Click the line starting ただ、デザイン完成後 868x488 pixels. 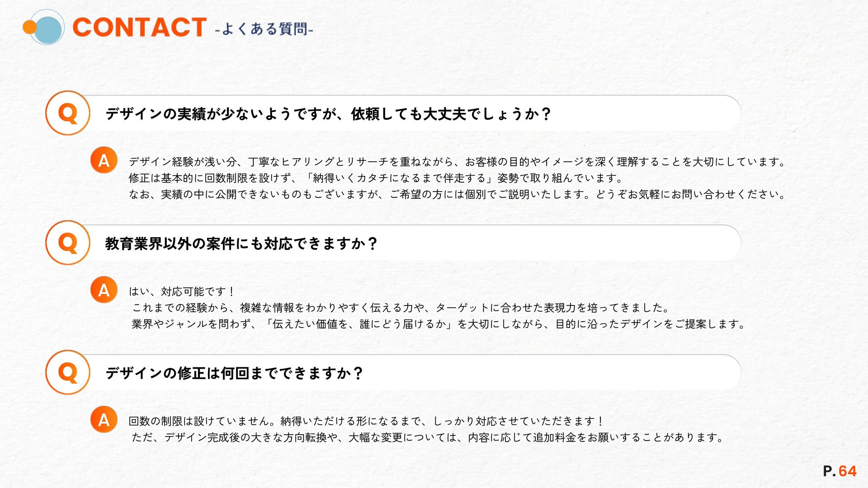coord(427,437)
